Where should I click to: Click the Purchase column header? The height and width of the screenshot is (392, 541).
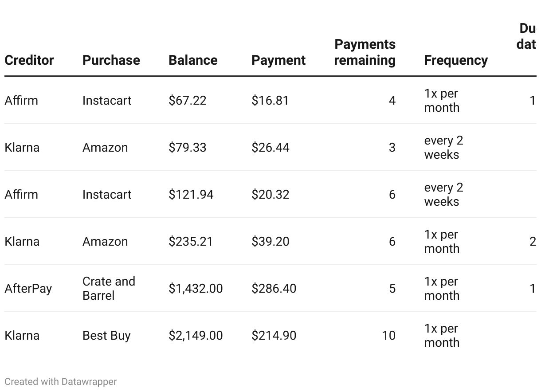(x=111, y=60)
